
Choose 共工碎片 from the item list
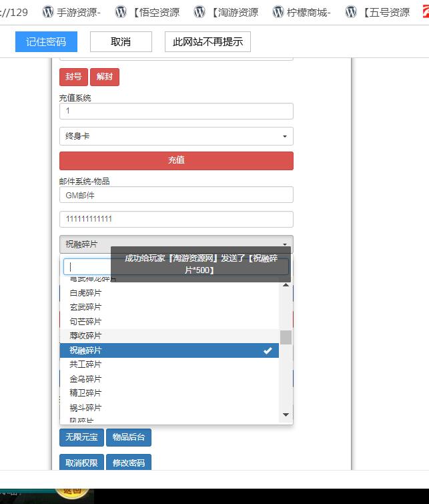[86, 364]
